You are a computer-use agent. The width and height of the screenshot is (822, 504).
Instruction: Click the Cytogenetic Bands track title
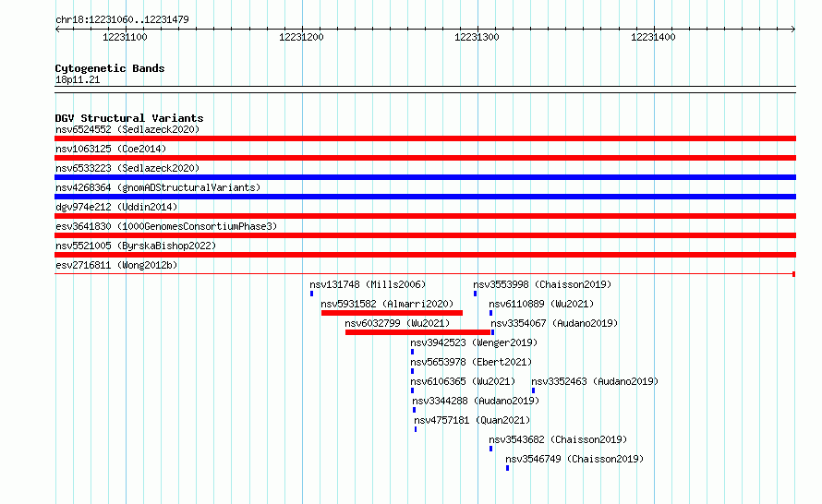(110, 68)
